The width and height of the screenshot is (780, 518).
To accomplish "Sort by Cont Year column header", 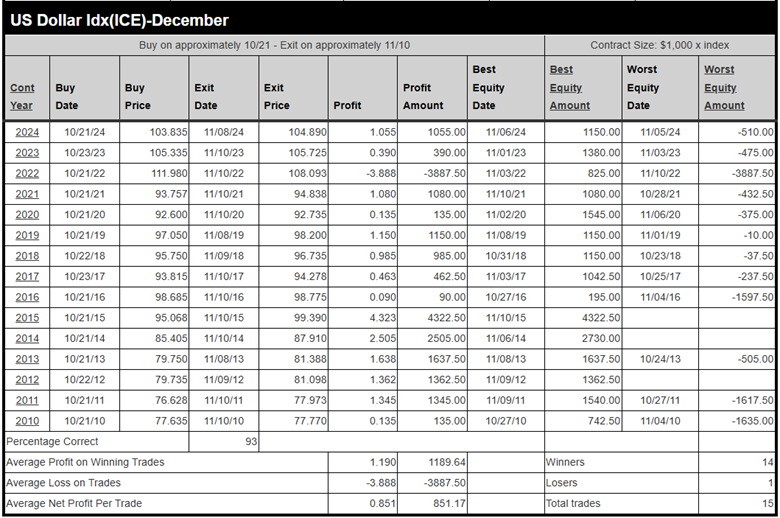I will tap(22, 97).
